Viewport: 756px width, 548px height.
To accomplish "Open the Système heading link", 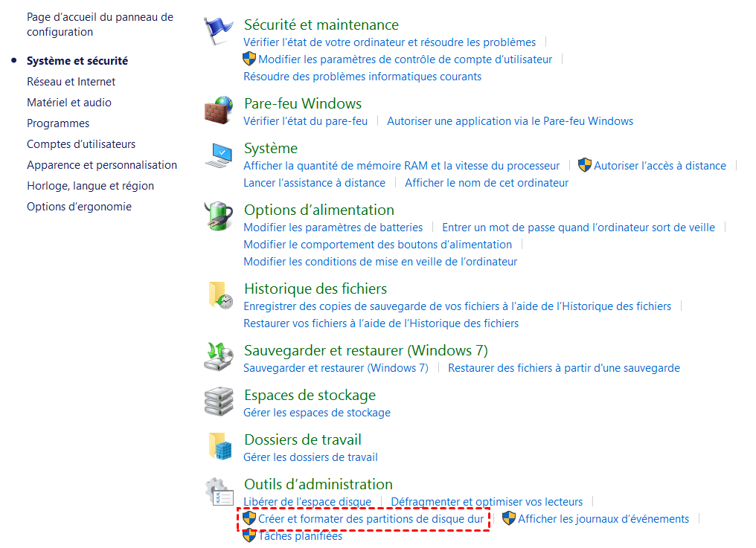I will pyautogui.click(x=271, y=148).
